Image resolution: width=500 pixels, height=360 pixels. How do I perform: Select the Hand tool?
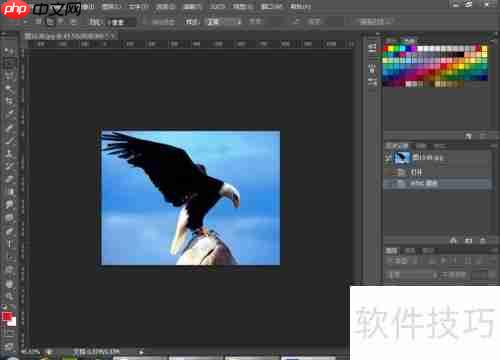point(9,283)
